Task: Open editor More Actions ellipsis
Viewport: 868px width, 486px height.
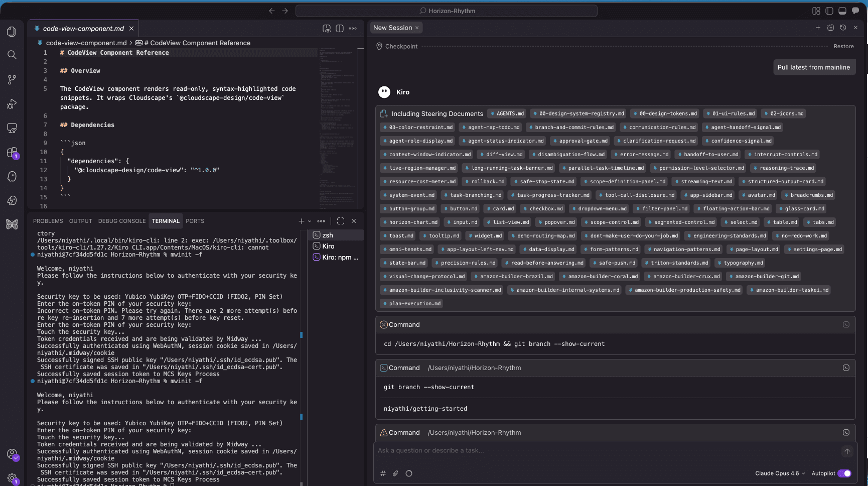Action: point(353,29)
